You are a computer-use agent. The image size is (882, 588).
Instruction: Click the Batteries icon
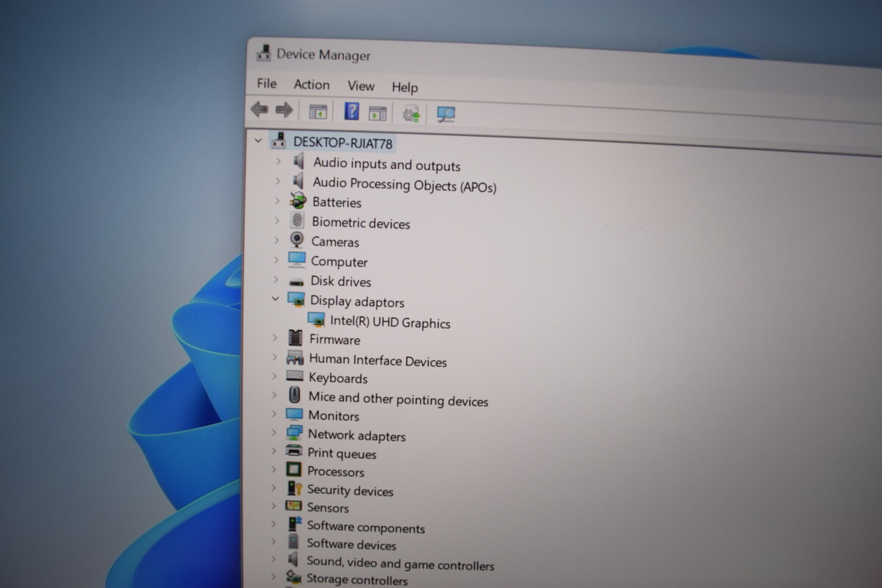pyautogui.click(x=298, y=201)
